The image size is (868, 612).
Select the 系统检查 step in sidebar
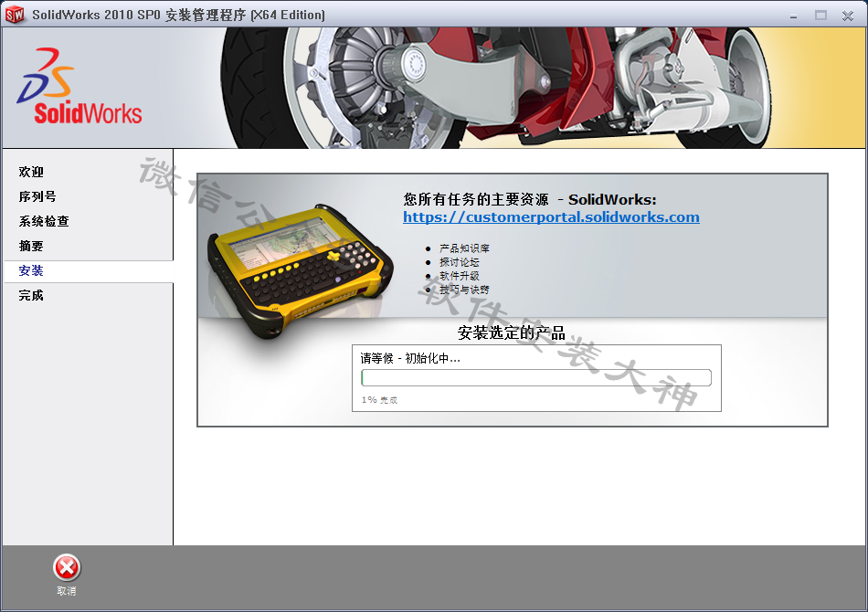pyautogui.click(x=44, y=221)
